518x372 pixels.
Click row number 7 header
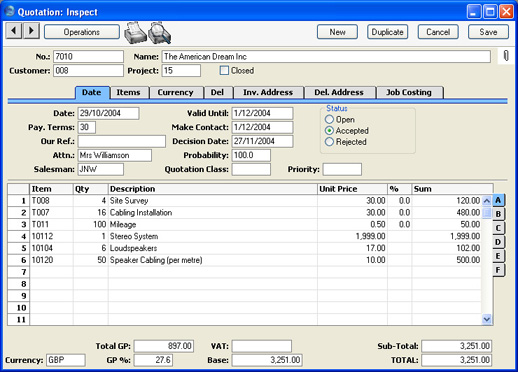(x=19, y=272)
